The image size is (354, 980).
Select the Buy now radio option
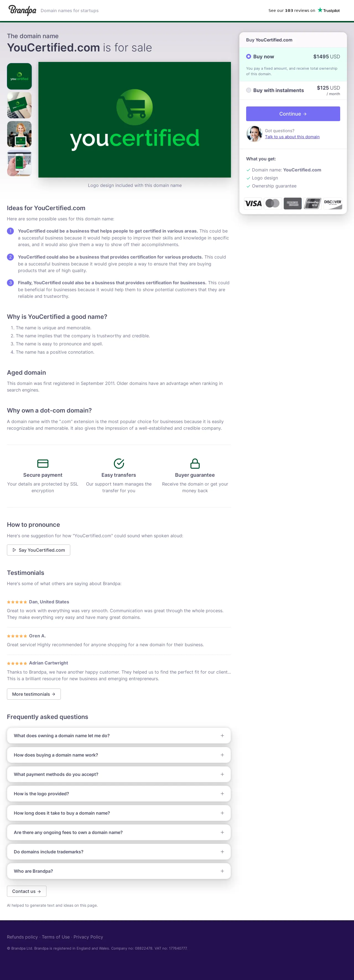249,56
